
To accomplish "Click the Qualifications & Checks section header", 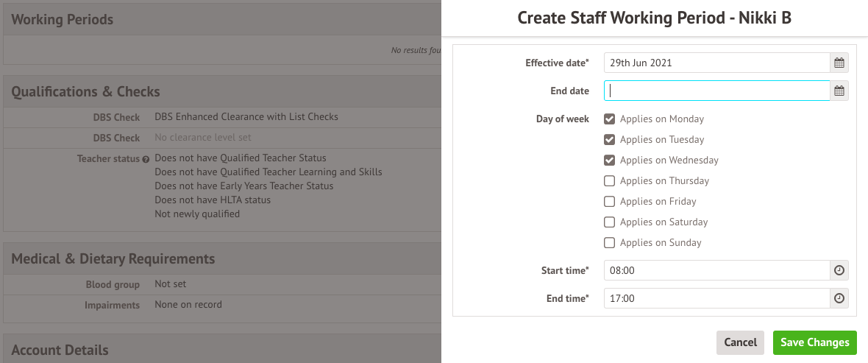I will pyautogui.click(x=85, y=91).
